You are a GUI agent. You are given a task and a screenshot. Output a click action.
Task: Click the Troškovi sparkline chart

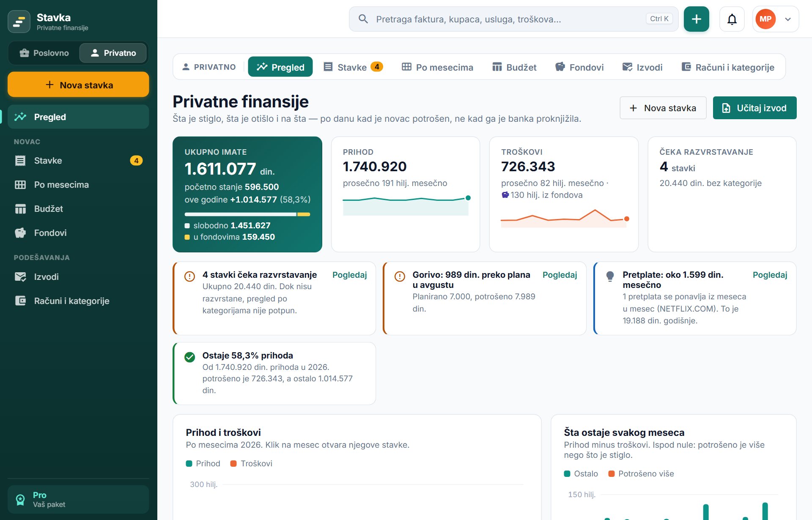coord(565,218)
